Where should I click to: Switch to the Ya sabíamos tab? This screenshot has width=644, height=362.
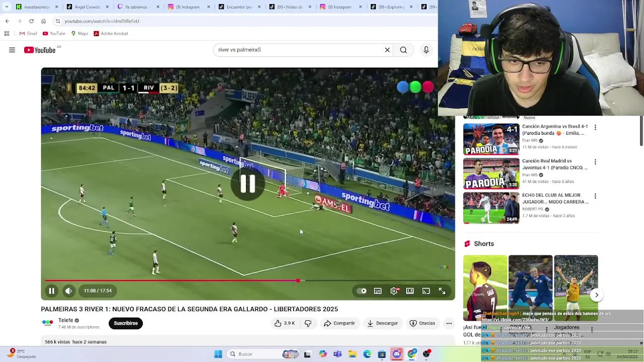pyautogui.click(x=138, y=7)
